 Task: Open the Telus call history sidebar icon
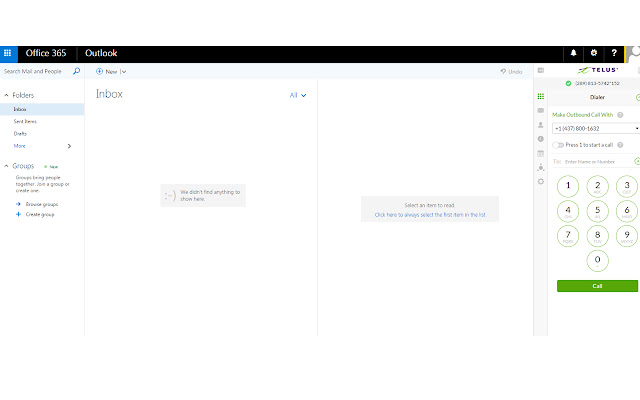coord(541,139)
